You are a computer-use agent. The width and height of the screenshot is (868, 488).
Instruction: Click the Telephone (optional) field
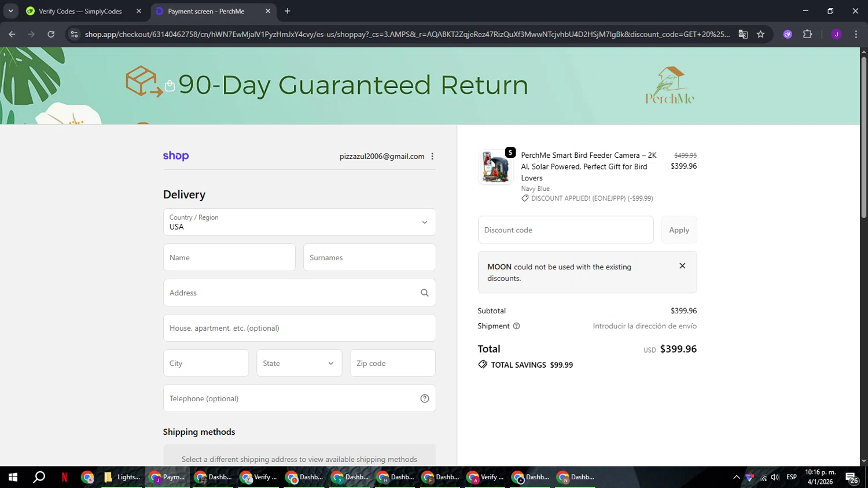click(299, 398)
